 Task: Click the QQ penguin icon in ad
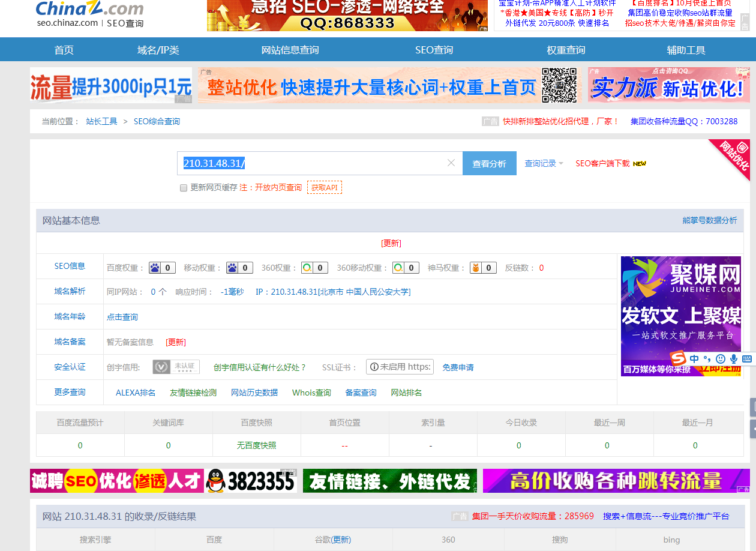point(215,481)
